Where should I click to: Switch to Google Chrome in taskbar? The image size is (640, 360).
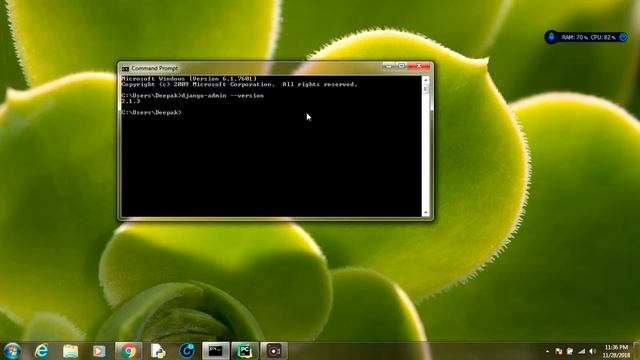pos(128,351)
